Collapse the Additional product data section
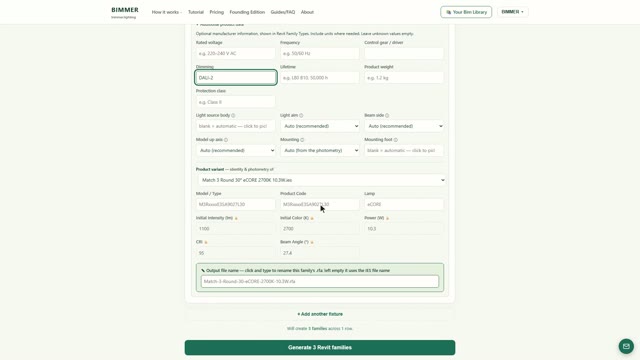Viewport: 640px width, 360px height. [220, 24]
